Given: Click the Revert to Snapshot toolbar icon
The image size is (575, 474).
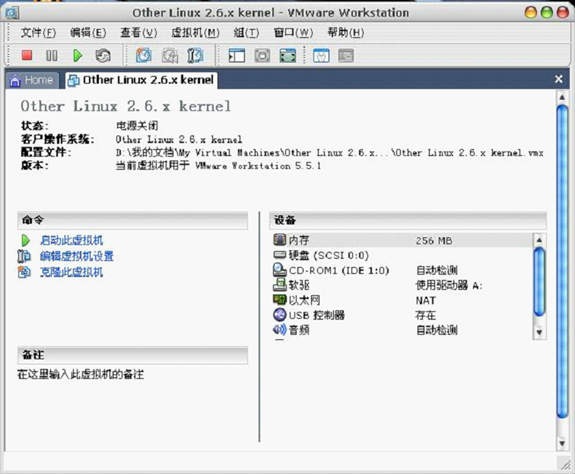Looking at the screenshot, I should [169, 56].
